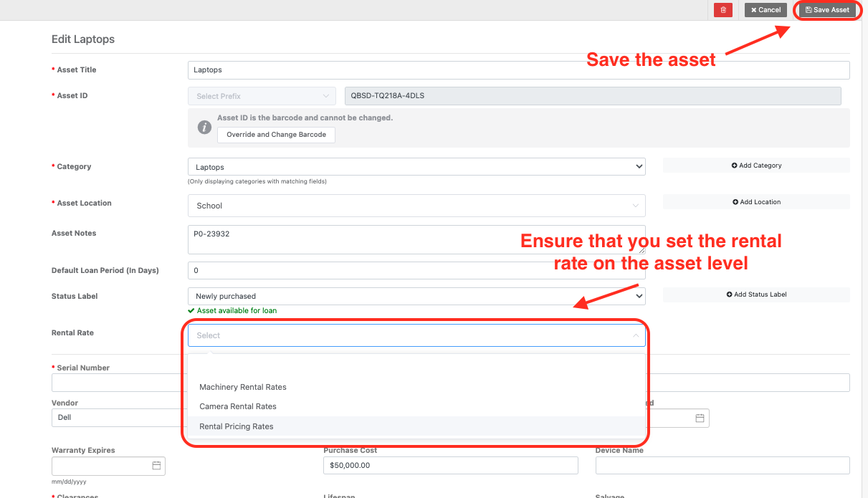868x498 pixels.
Task: Expand the Asset Location dropdown set to School
Action: tap(416, 206)
